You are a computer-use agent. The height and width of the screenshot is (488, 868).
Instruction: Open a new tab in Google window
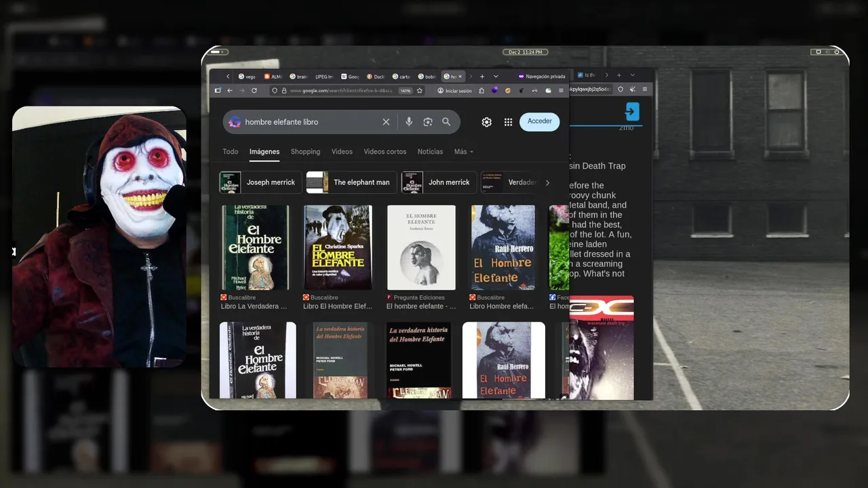482,76
